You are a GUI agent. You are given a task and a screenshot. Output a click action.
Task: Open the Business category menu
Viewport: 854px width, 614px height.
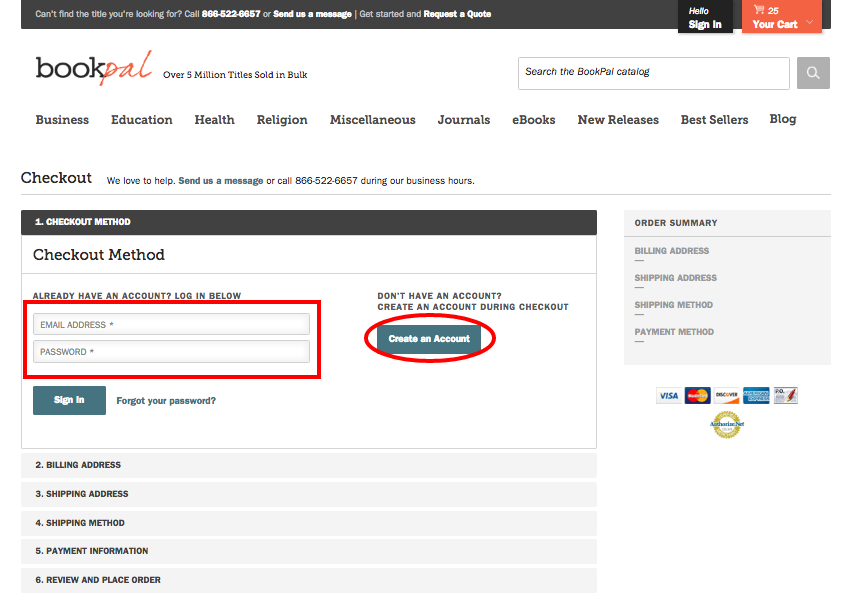(x=62, y=120)
